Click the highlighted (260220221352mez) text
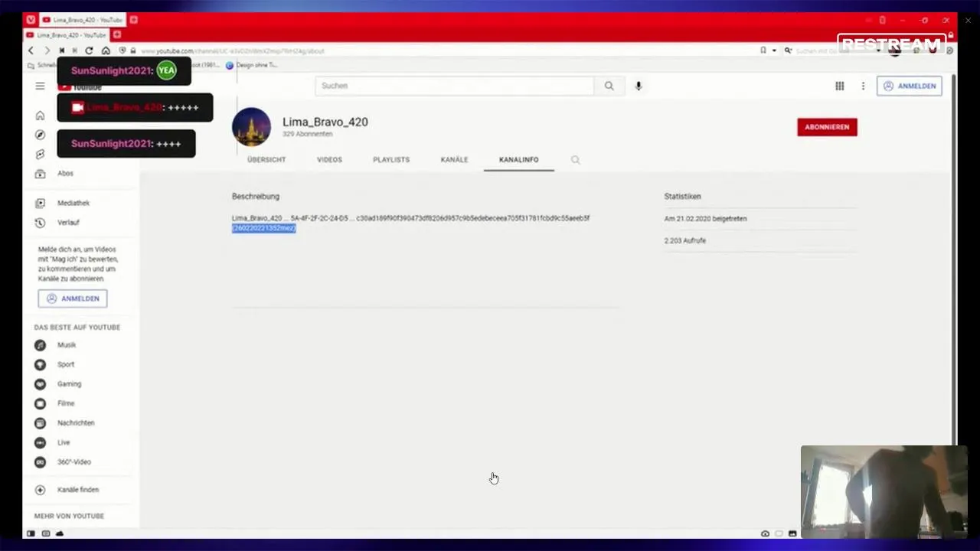The image size is (980, 551). [x=263, y=228]
